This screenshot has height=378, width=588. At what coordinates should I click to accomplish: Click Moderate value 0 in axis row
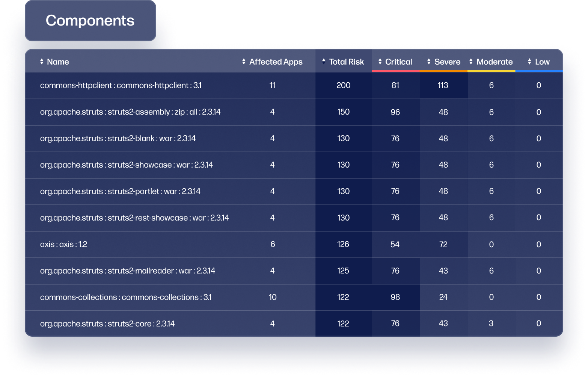[491, 244]
